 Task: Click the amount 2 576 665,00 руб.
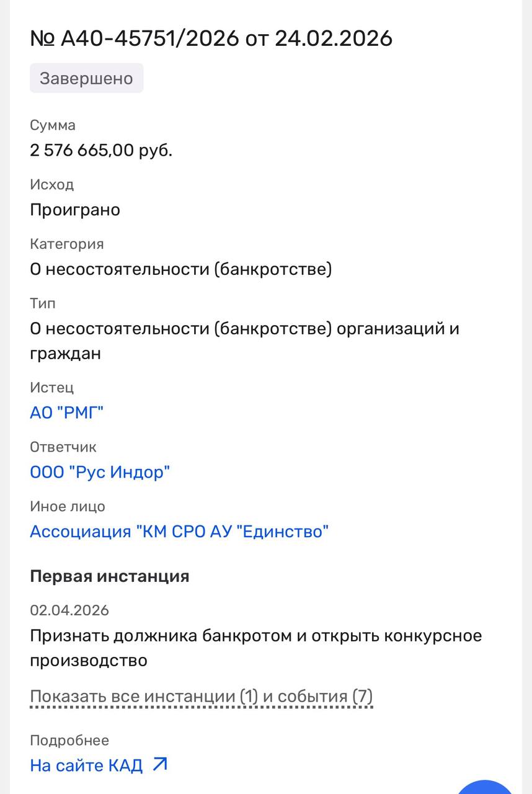click(101, 150)
